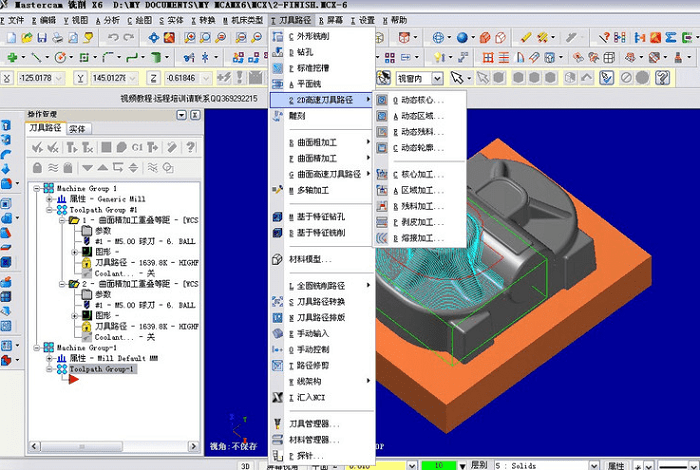Click the red insert arrow in the tree
The width and height of the screenshot is (700, 470).
click(74, 379)
